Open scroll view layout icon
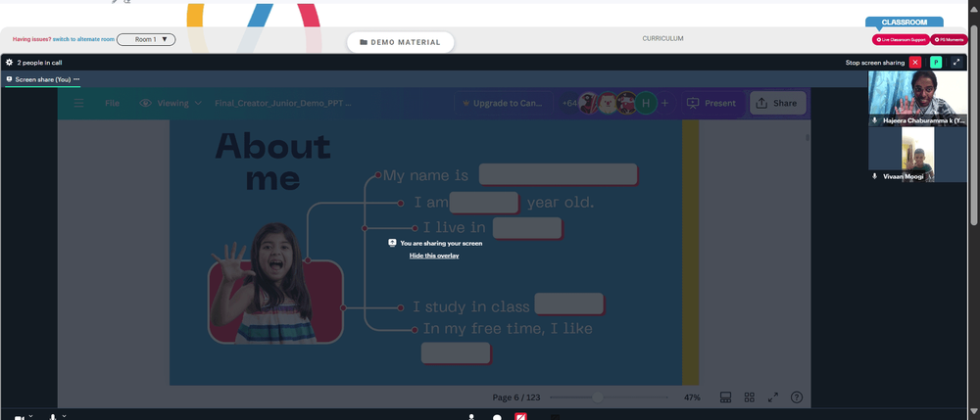The width and height of the screenshot is (980, 420). pyautogui.click(x=725, y=397)
